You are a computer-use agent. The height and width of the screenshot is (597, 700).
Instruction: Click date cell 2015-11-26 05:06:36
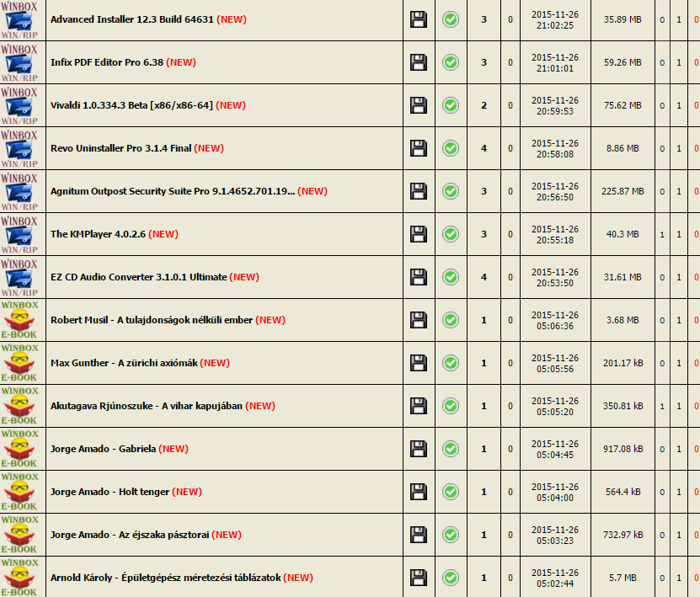point(555,320)
